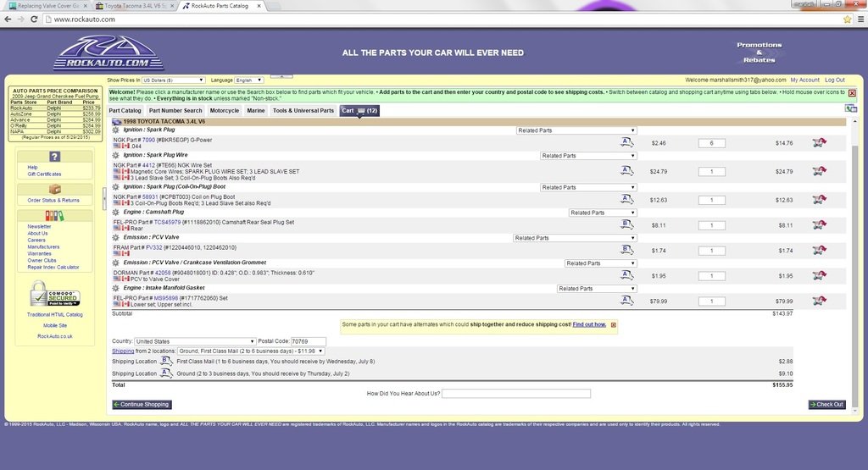
Task: Close the green Welcome message banner
Action: [x=852, y=93]
